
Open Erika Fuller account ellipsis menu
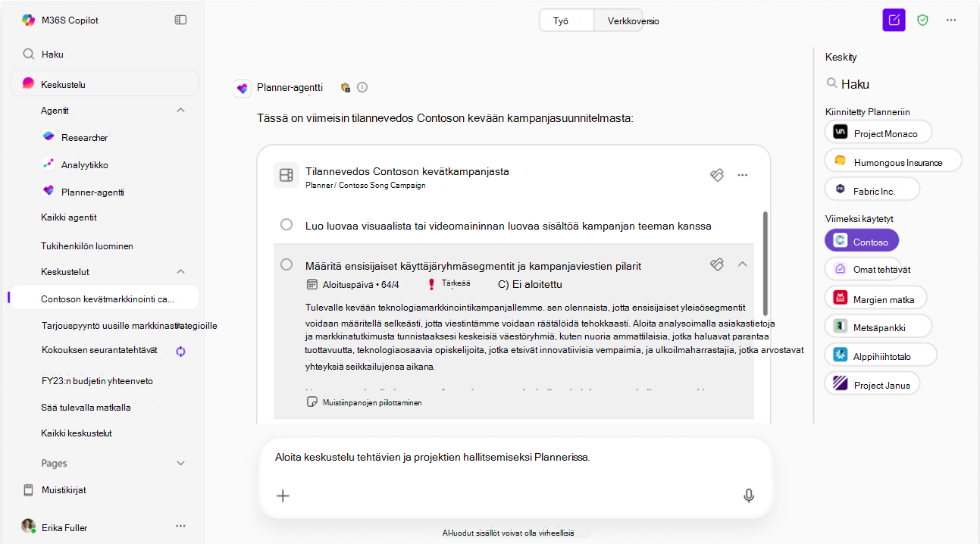[180, 525]
